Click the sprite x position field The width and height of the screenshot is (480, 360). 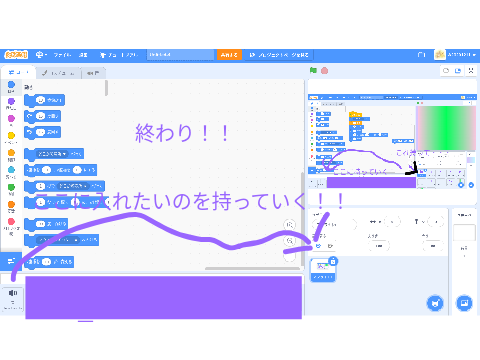pos(392,222)
